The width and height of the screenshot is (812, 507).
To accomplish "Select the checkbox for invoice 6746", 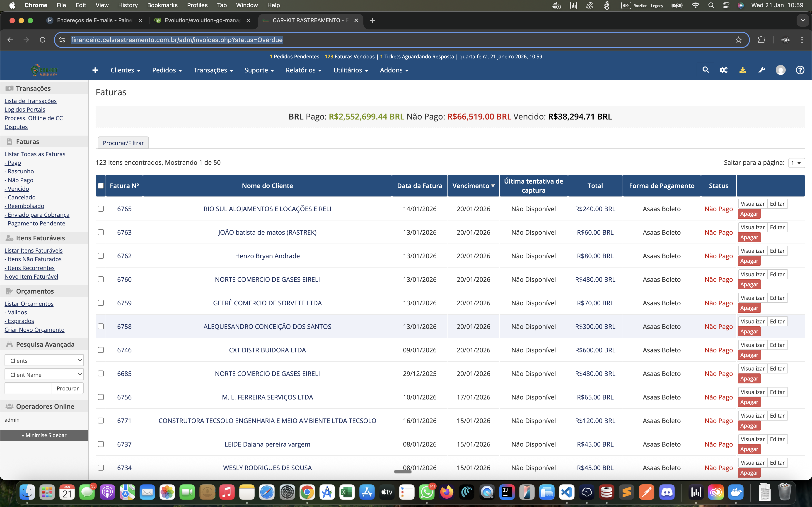I will 101,350.
